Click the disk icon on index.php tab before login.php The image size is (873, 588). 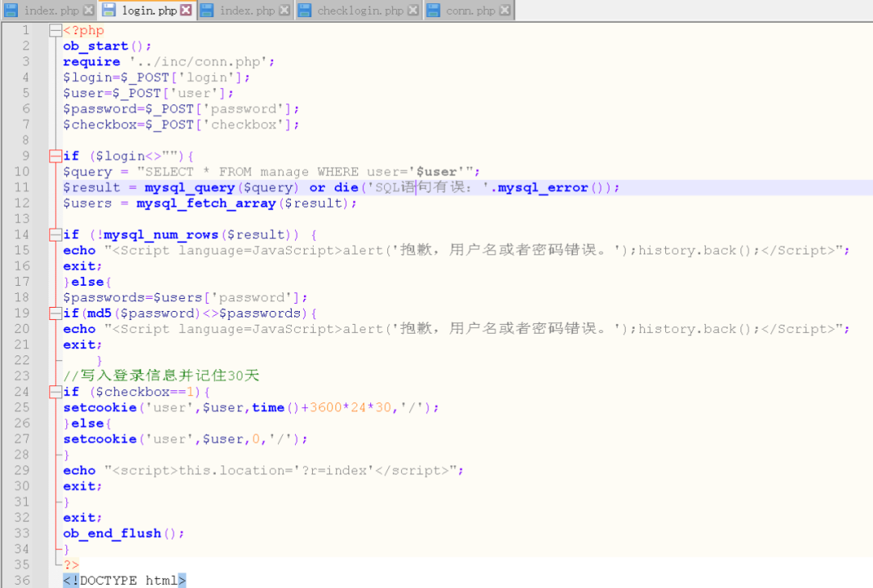11,10
